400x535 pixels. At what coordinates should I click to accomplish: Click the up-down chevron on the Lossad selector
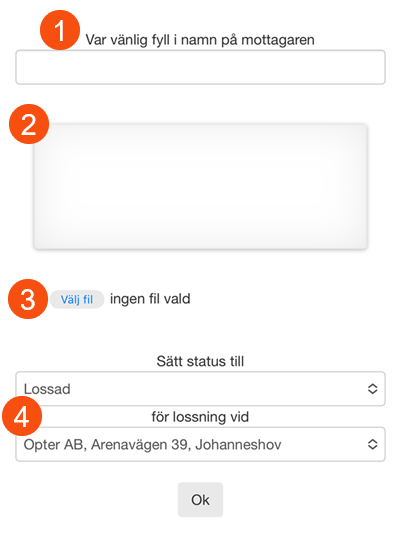click(372, 389)
